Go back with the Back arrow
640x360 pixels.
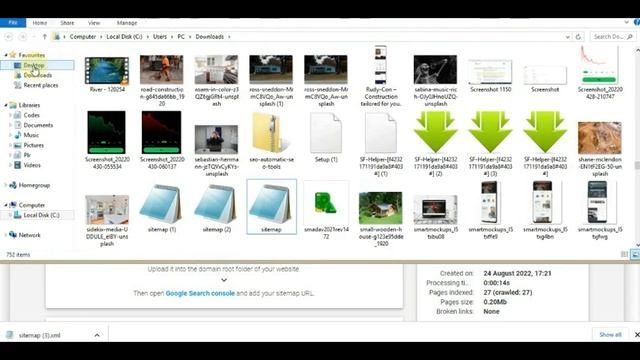[9, 37]
